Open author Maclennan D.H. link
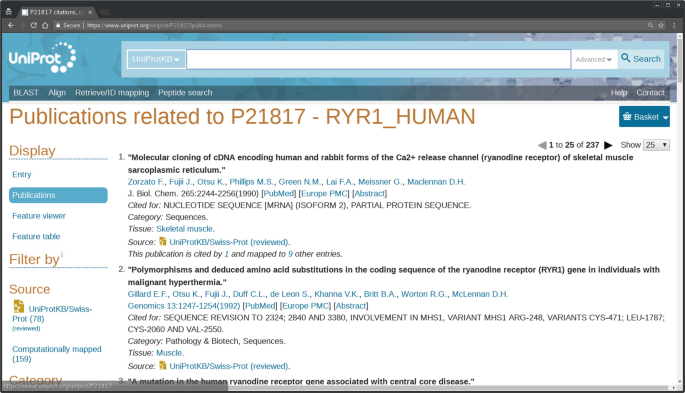685x393 pixels. pyautogui.click(x=436, y=182)
